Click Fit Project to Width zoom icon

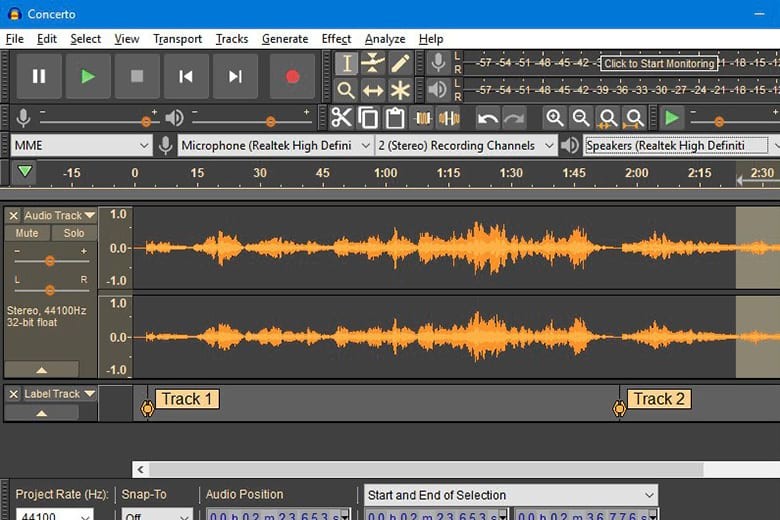635,118
